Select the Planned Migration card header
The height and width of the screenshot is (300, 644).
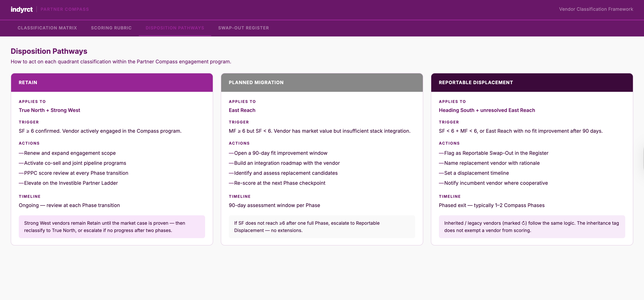[322, 82]
